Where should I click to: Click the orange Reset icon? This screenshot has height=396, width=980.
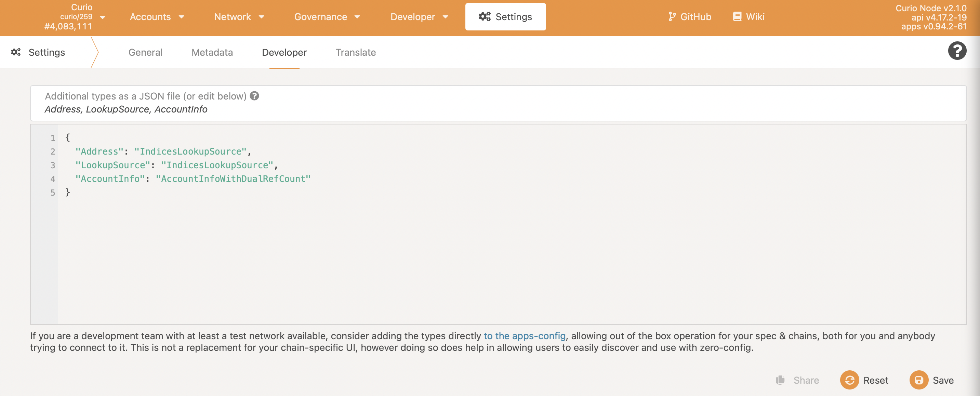point(849,380)
